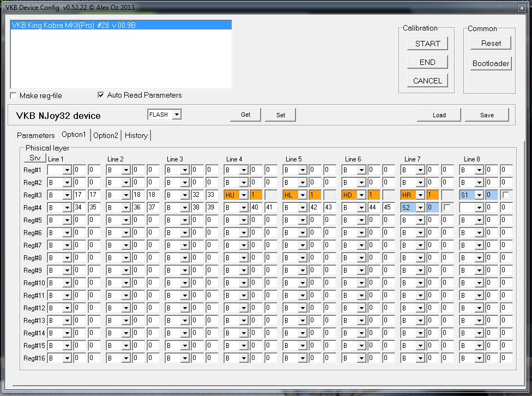
Task: Click the field with value 45 in Reg#4
Action: pos(389,207)
